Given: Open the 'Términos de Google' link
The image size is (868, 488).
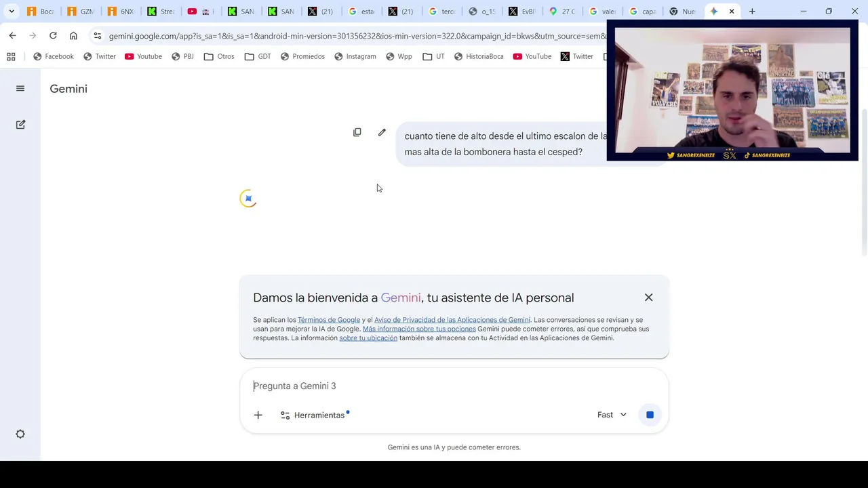Looking at the screenshot, I should pos(329,320).
